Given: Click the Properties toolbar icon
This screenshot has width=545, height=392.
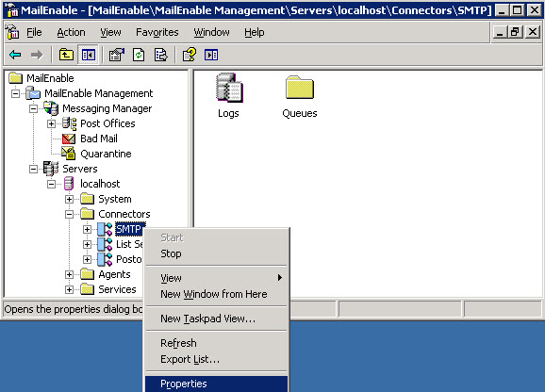Looking at the screenshot, I should coord(116,55).
